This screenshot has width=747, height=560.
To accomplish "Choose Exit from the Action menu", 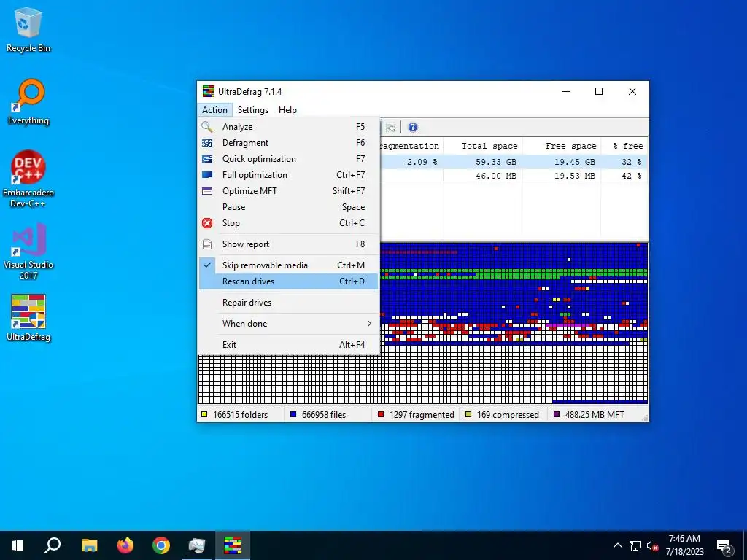I will pyautogui.click(x=289, y=345).
